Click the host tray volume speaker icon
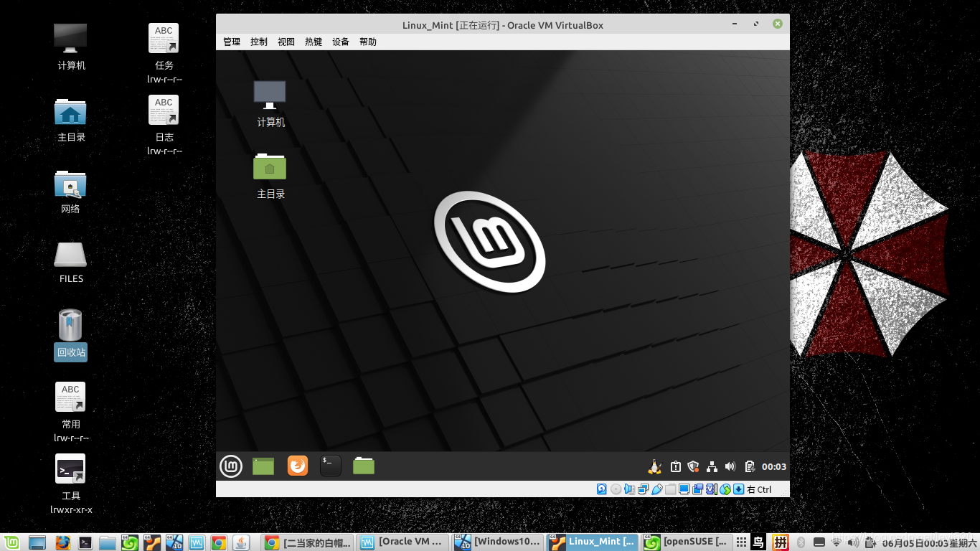Screen dimensions: 980x551 (x=853, y=542)
